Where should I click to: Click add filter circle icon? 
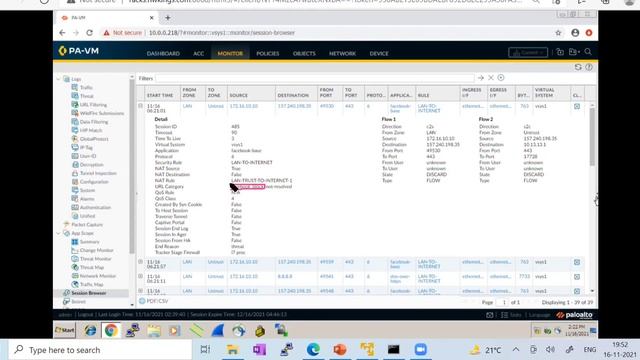coord(501,78)
